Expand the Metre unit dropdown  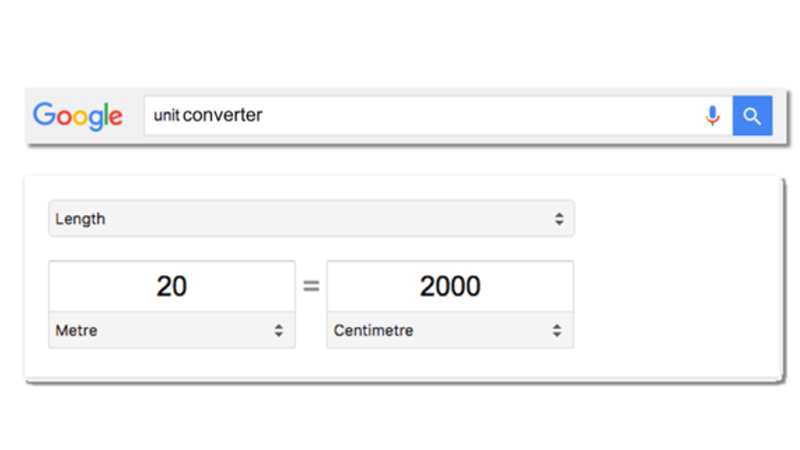(x=171, y=330)
